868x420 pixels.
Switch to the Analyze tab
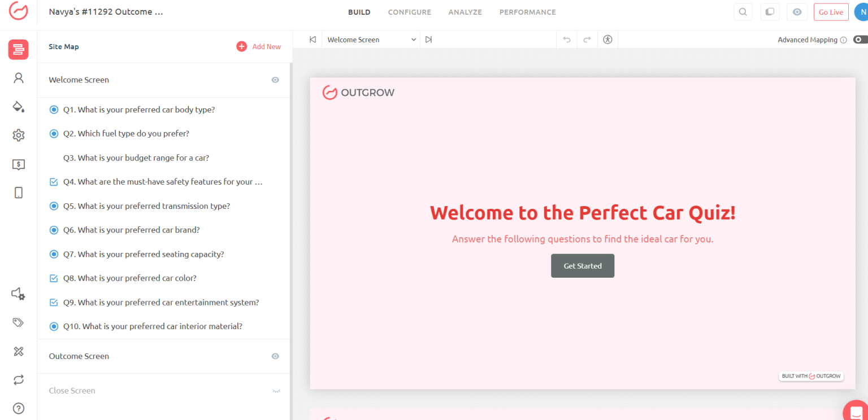465,12
